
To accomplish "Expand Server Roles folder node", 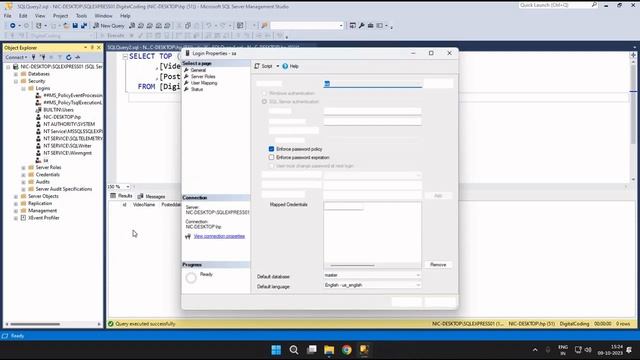I will coord(23,167).
